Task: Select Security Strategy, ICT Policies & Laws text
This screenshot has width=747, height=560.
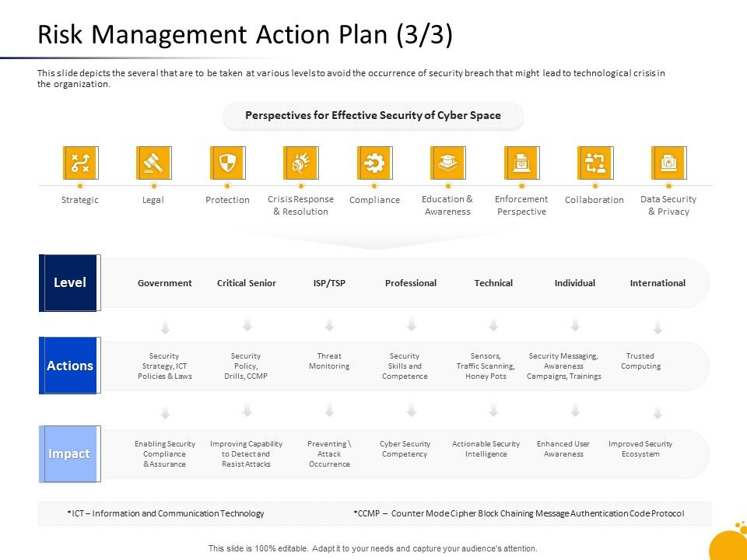Action: (165, 366)
